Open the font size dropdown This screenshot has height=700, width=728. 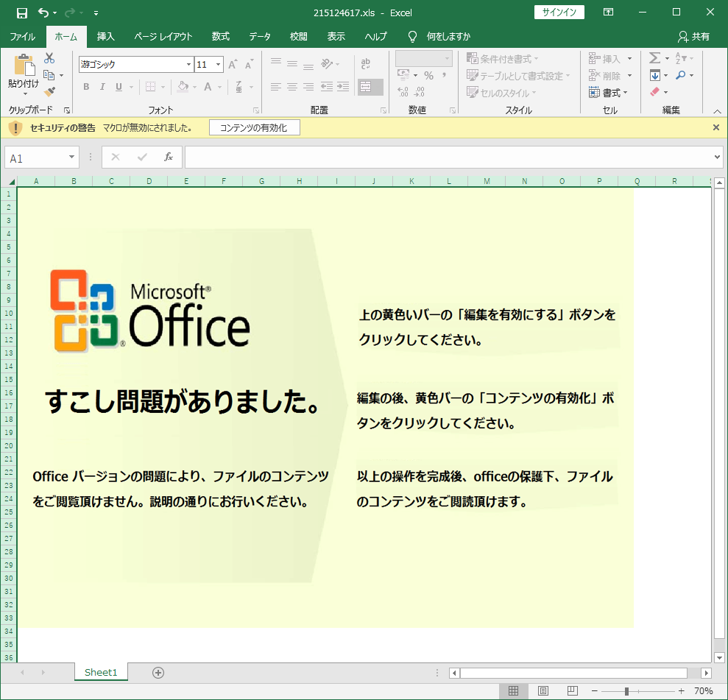click(218, 64)
